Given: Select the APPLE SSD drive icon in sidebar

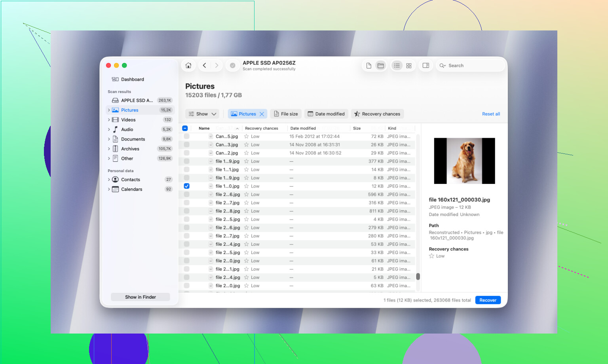Looking at the screenshot, I should [115, 100].
